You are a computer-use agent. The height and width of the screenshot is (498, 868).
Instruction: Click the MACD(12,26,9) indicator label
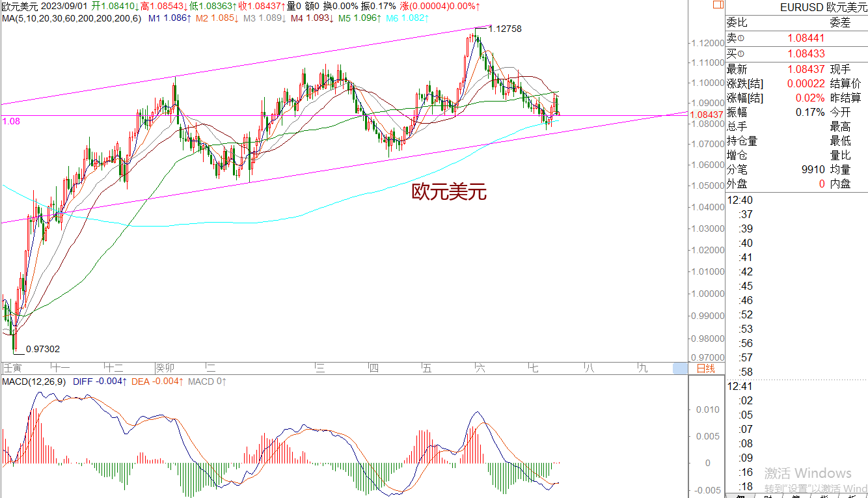coord(34,381)
